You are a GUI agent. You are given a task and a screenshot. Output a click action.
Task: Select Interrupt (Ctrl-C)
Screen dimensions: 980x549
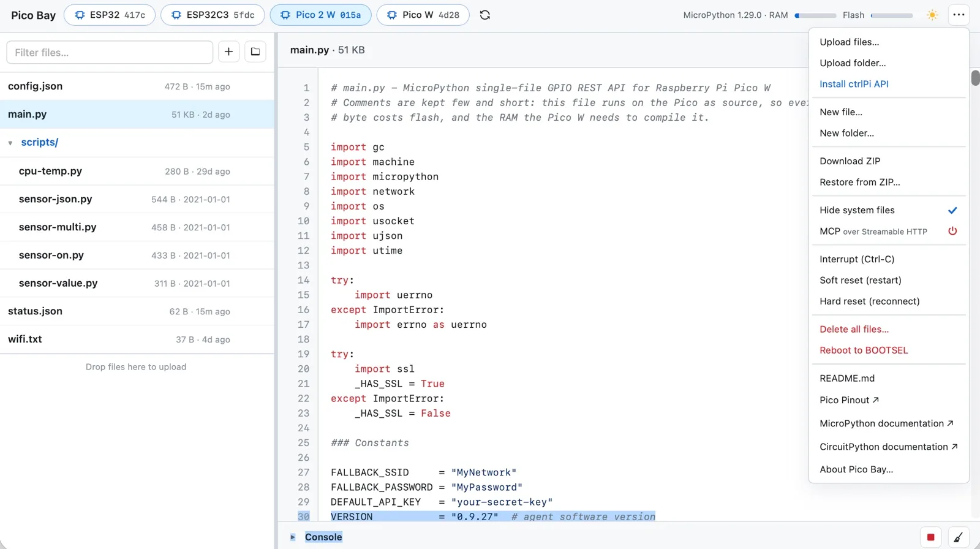889,259
